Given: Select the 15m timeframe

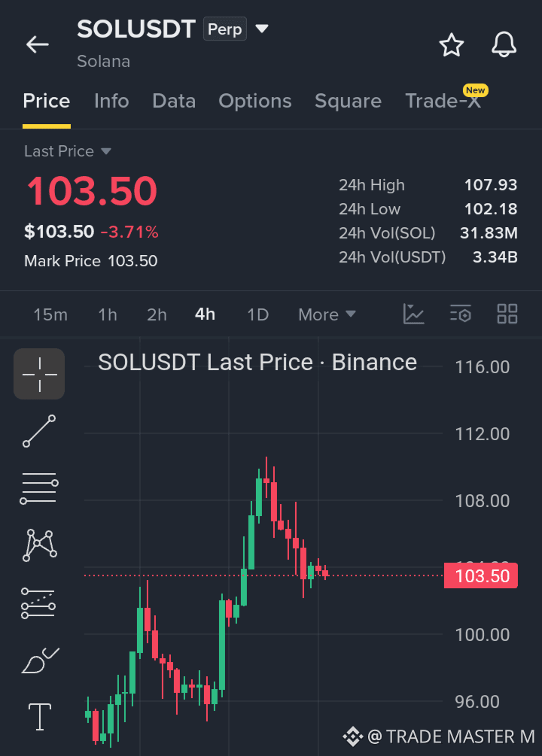Looking at the screenshot, I should coord(50,315).
